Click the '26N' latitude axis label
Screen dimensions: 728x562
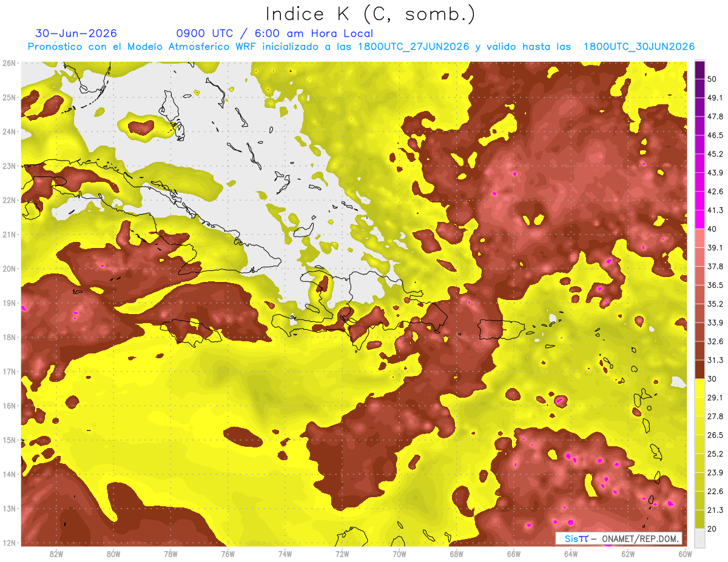tap(9, 63)
